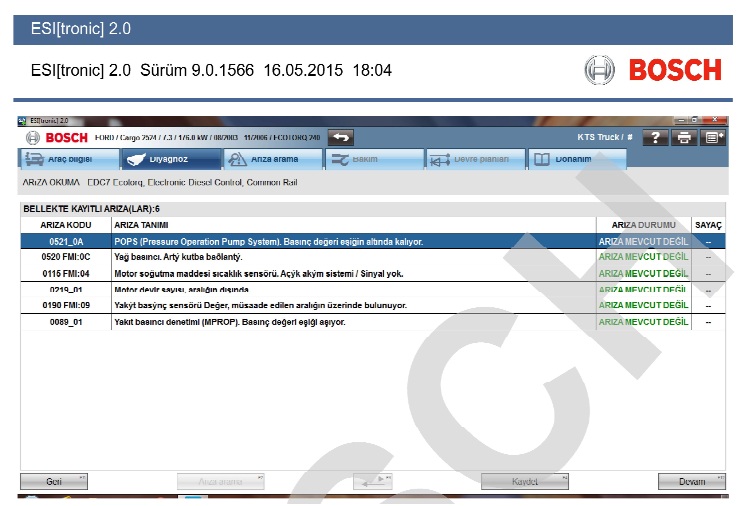Click the printer icon
This screenshot has height=506, width=745.
click(x=684, y=137)
